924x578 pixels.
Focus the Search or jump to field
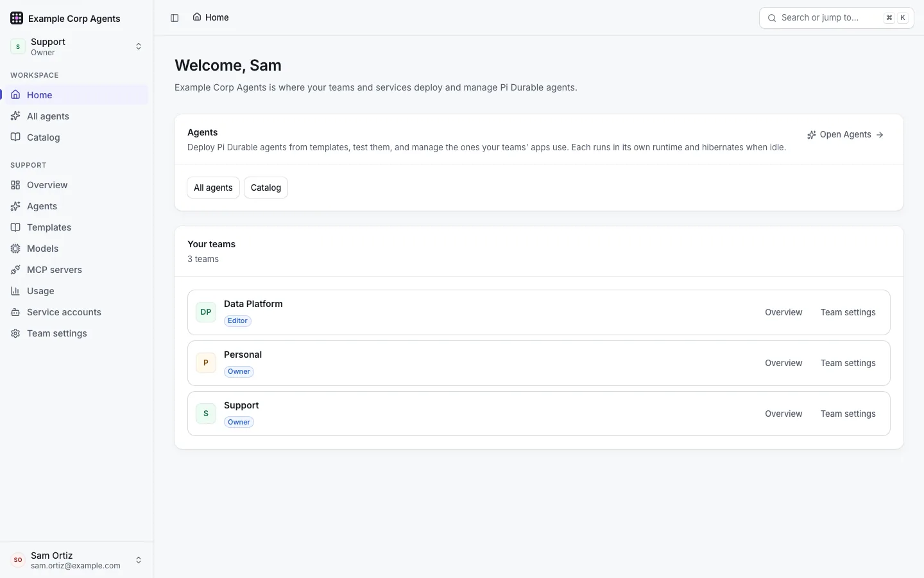836,18
